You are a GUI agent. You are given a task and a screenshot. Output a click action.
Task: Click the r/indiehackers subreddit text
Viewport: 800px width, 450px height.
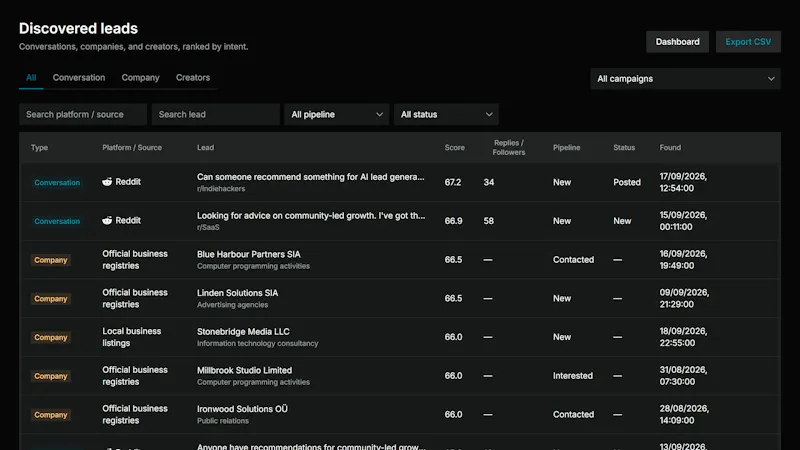click(x=221, y=189)
